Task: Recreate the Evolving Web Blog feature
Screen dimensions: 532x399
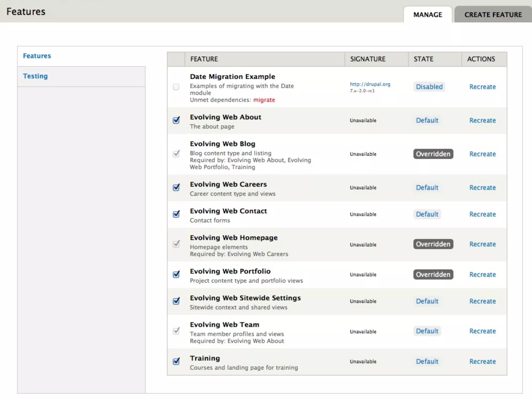Action: coord(482,154)
